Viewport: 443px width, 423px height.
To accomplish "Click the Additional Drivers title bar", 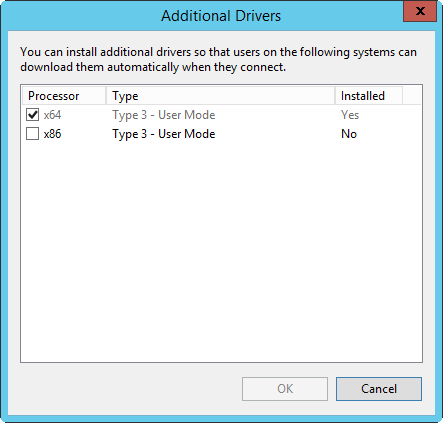I will (x=221, y=16).
